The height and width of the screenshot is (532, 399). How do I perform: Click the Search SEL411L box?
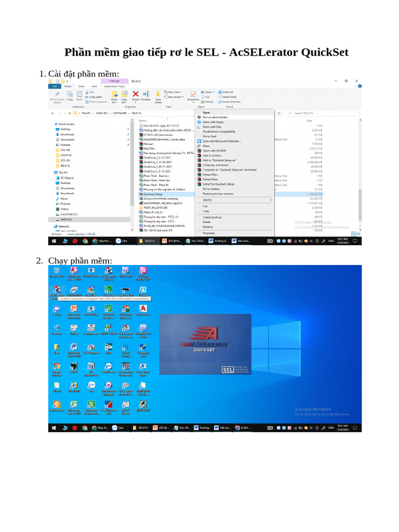click(322, 113)
